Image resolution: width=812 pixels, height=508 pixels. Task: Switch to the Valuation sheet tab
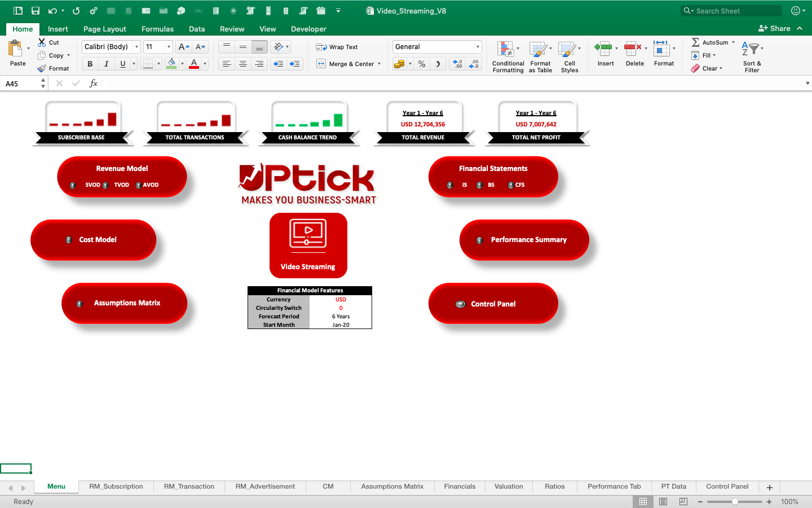coord(509,487)
